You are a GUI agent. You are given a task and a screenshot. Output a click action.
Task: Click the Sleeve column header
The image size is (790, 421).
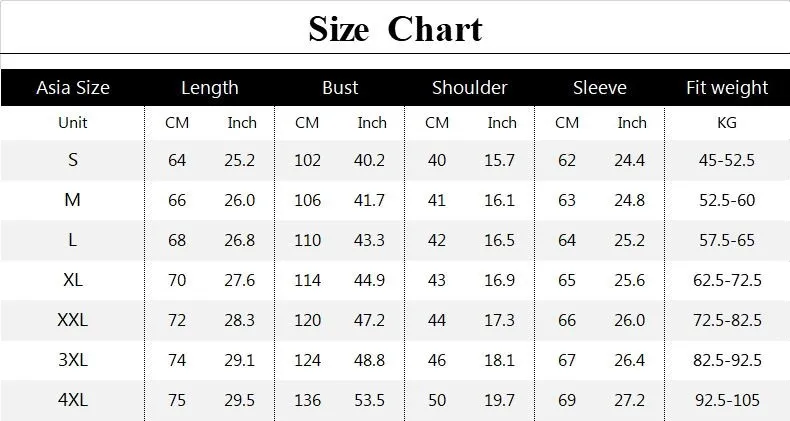tap(600, 88)
